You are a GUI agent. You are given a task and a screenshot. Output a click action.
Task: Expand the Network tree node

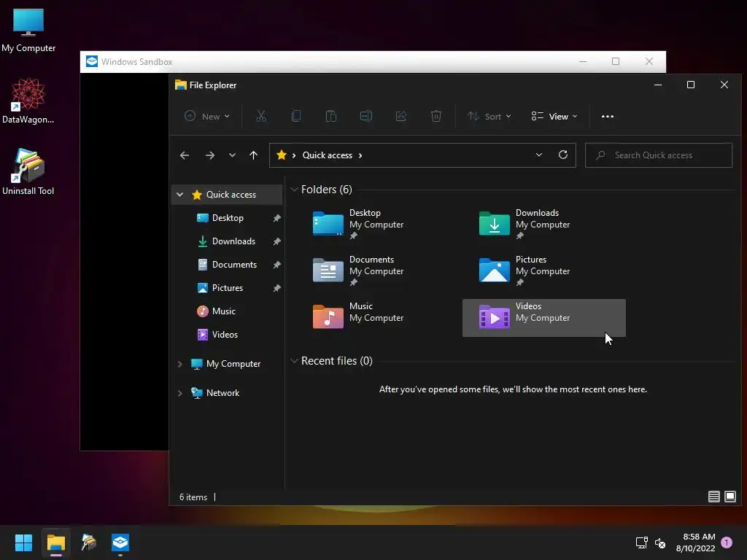click(179, 393)
